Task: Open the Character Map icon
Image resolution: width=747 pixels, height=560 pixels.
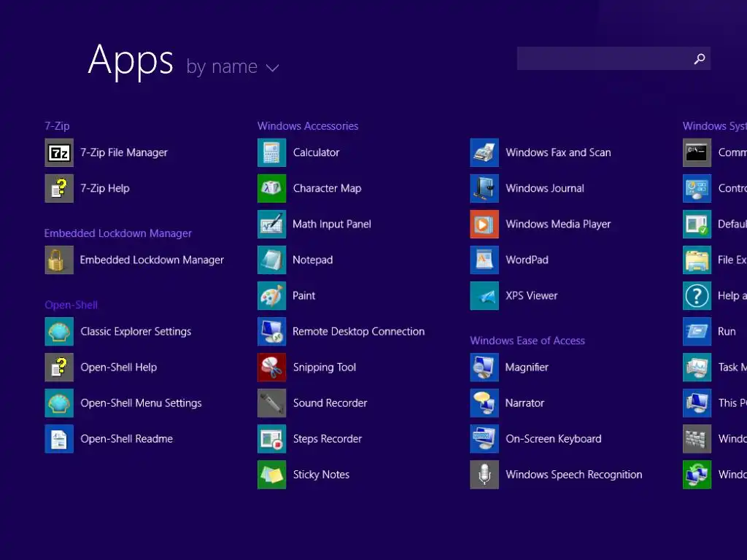Action: coord(271,188)
